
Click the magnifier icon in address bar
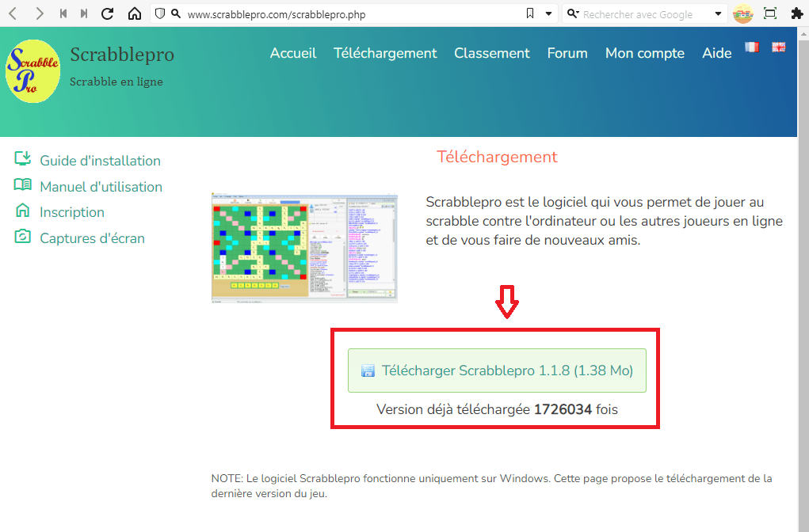pos(176,14)
